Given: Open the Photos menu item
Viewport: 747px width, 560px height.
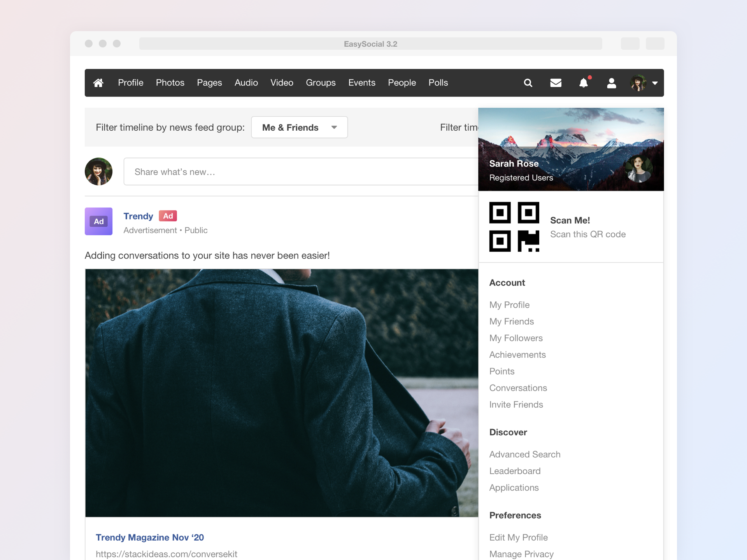Looking at the screenshot, I should [x=170, y=83].
